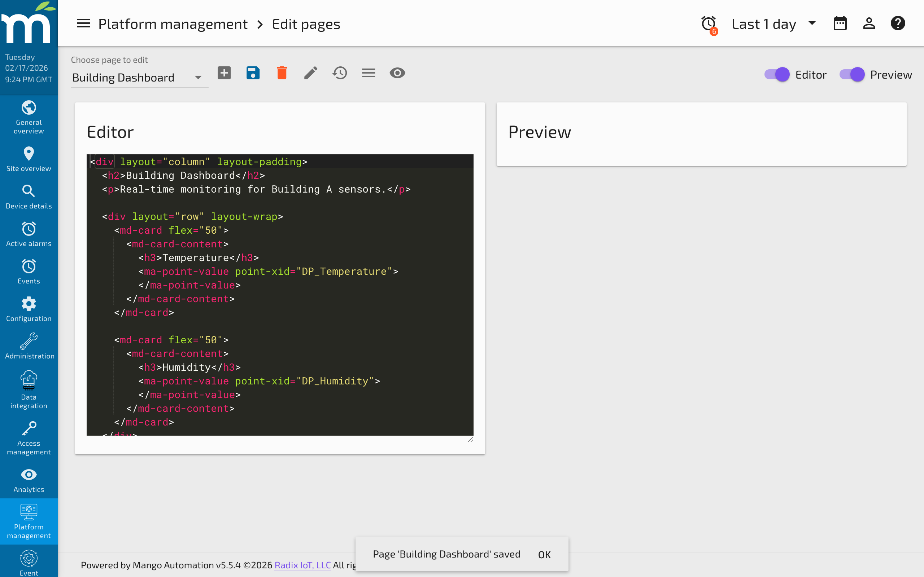Go to Platform management breadcrumb
The width and height of the screenshot is (924, 577).
pyautogui.click(x=173, y=24)
